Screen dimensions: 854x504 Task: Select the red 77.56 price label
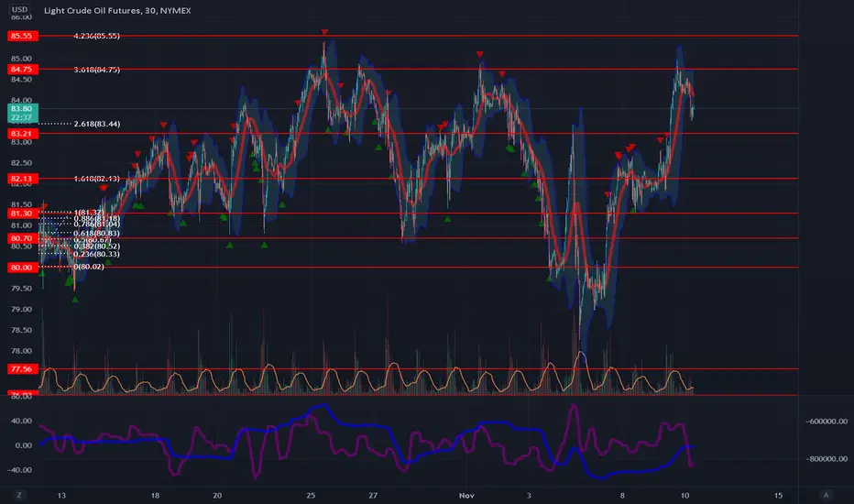pos(22,369)
